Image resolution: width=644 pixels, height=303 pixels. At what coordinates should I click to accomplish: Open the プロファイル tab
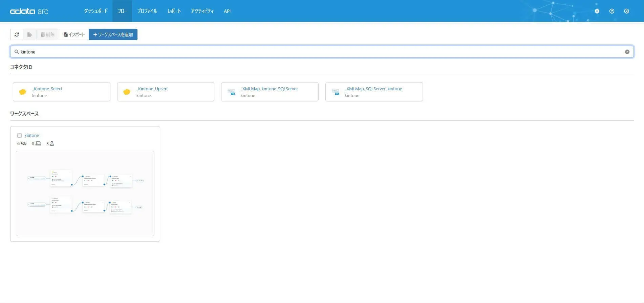click(147, 11)
